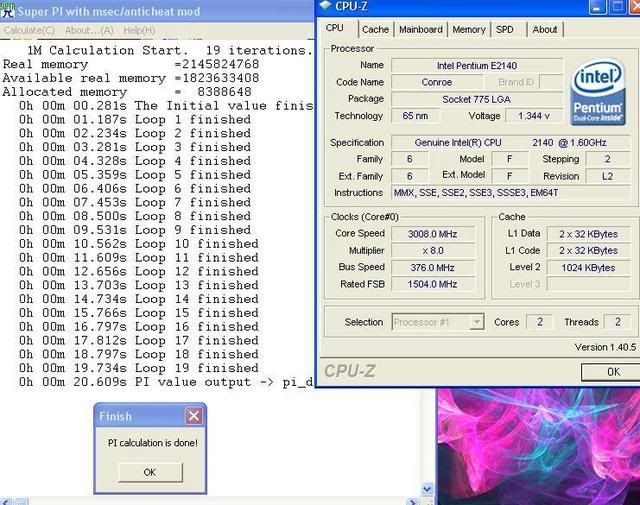Image resolution: width=640 pixels, height=505 pixels.
Task: Click the Instructions field listing MMX, SSE
Action: (511, 193)
